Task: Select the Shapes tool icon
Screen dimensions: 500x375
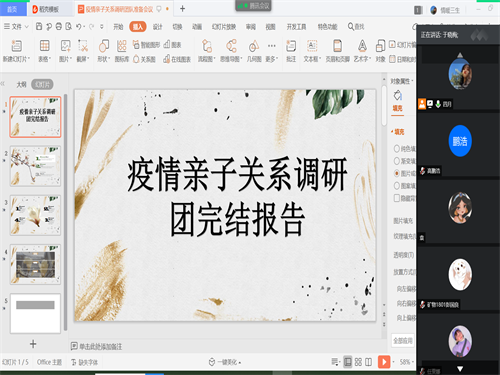Action: click(104, 46)
